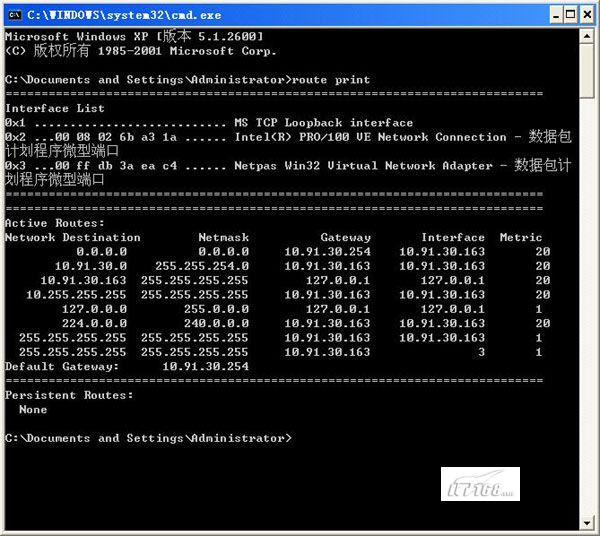The height and width of the screenshot is (536, 600).
Task: Click netmask 255.255.254.0
Action: pyautogui.click(x=202, y=266)
